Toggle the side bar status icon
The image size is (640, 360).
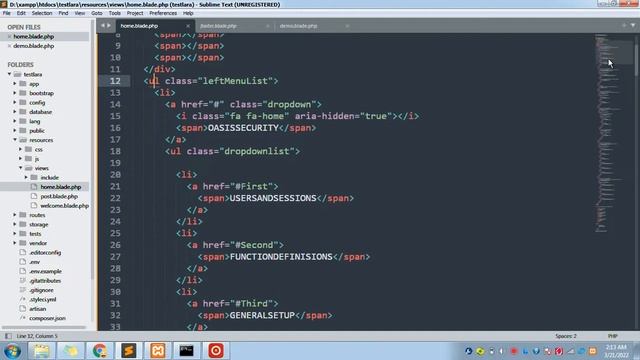(x=8, y=336)
